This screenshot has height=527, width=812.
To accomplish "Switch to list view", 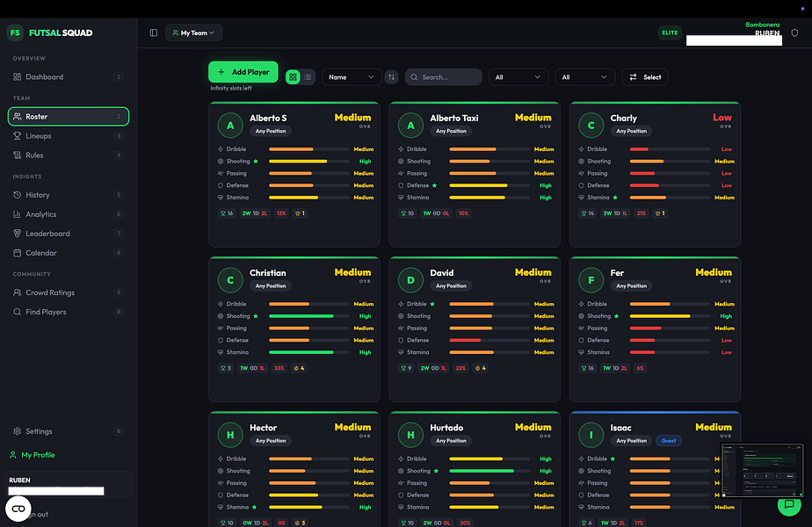I will click(308, 77).
